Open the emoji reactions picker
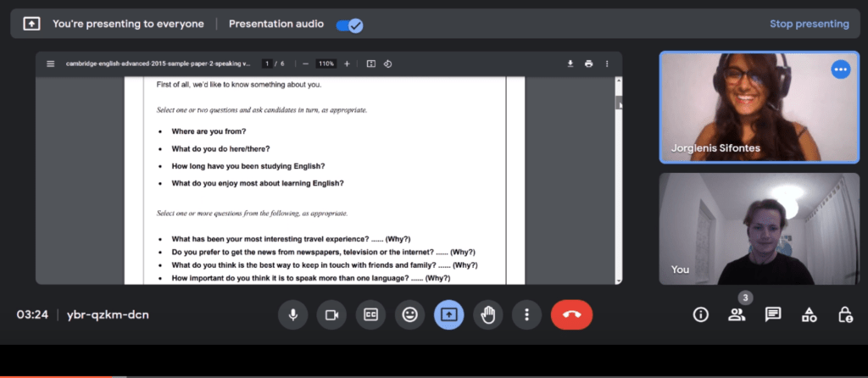The width and height of the screenshot is (868, 378). pos(409,314)
